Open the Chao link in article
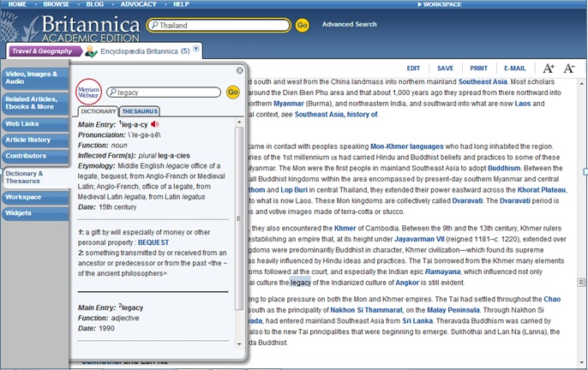Viewport: 588px width, 370px height. (x=552, y=299)
